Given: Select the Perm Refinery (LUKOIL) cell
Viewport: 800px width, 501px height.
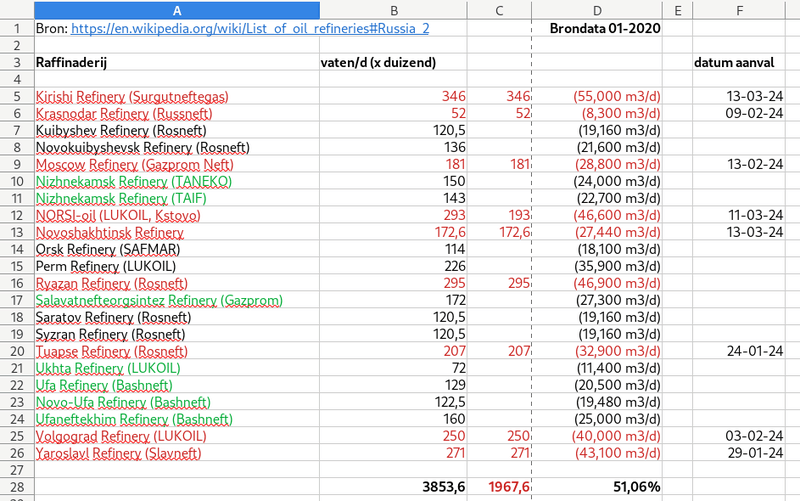Looking at the screenshot, I should click(177, 266).
